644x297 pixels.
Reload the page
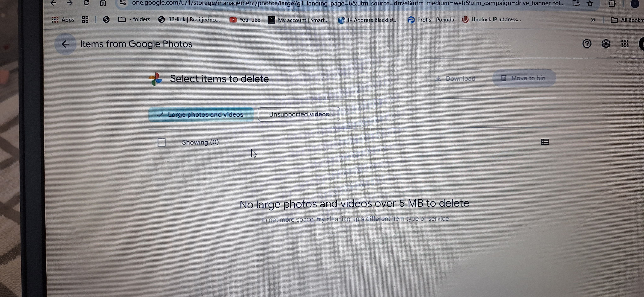(x=86, y=3)
